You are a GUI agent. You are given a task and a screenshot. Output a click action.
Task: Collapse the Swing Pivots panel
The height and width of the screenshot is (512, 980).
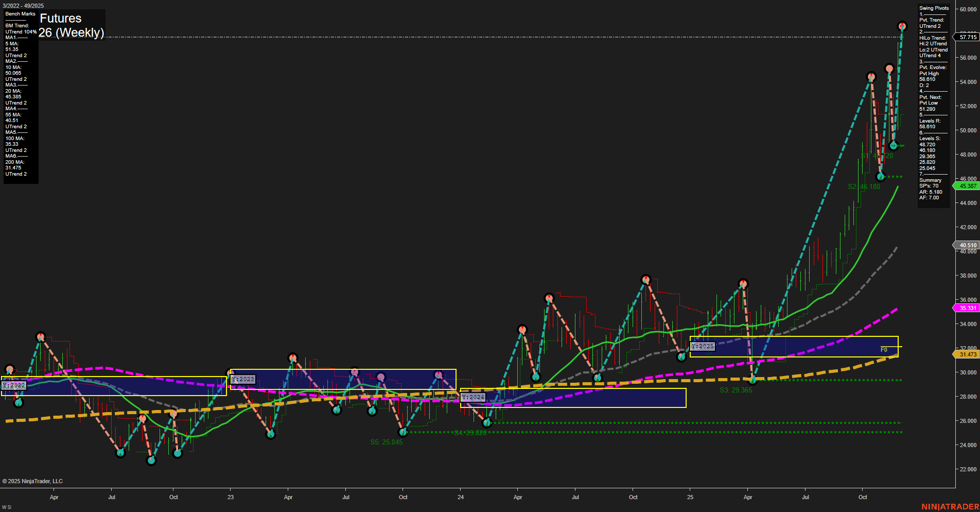coord(933,8)
